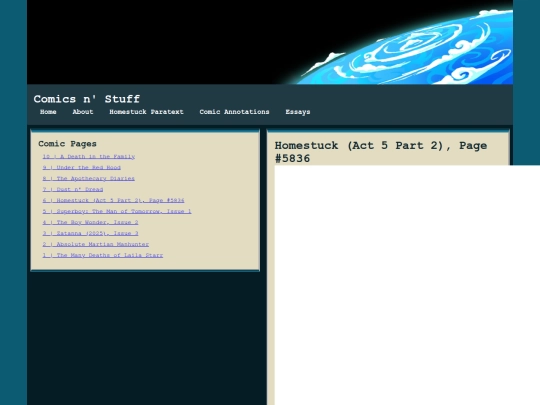This screenshot has width=540, height=405.
Task: Open the Essays section
Action: (298, 112)
